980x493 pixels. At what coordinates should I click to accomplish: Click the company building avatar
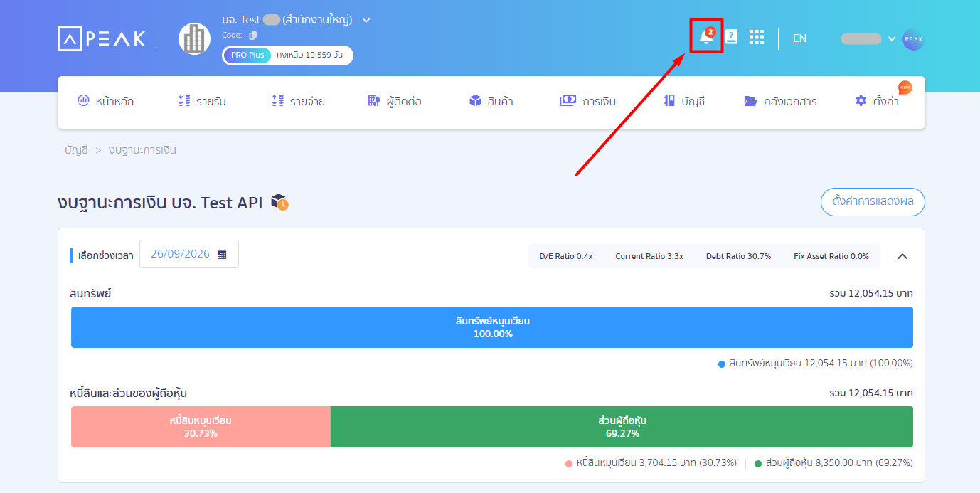[194, 38]
